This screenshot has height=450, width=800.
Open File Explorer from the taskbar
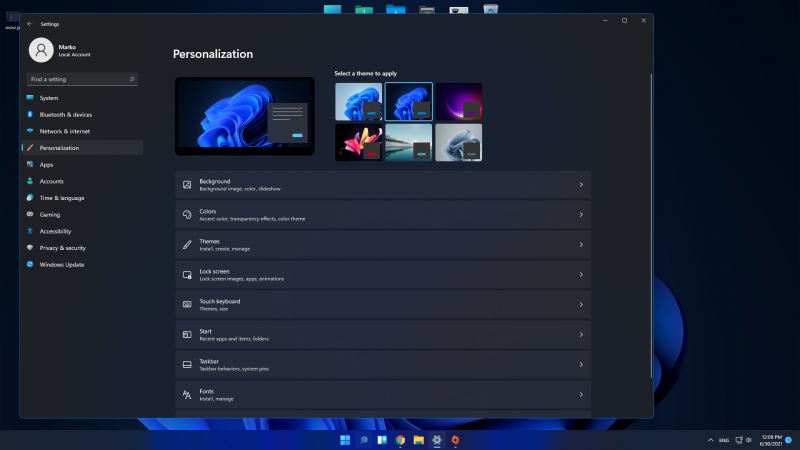(x=419, y=440)
